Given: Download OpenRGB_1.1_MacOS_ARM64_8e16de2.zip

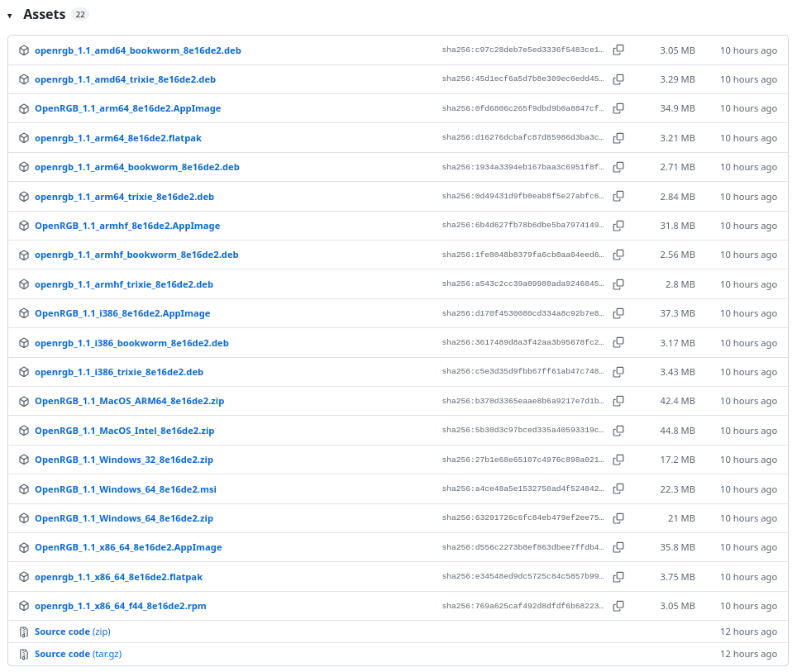Looking at the screenshot, I should (x=129, y=401).
